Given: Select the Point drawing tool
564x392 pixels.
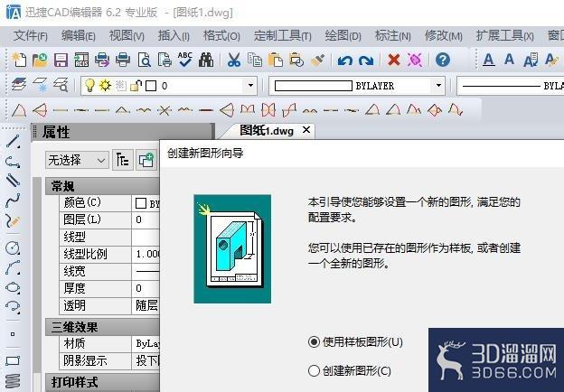Looking at the screenshot, I should click(13, 334).
